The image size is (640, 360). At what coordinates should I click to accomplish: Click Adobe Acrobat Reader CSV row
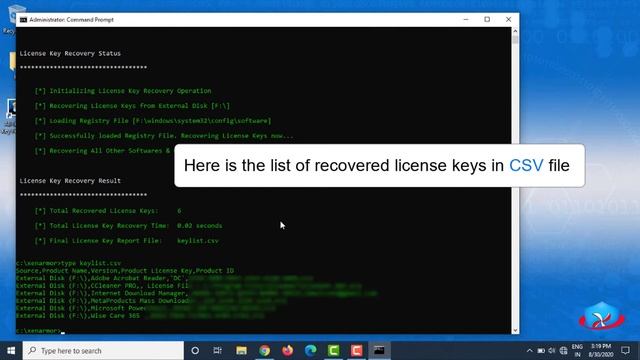[164, 278]
